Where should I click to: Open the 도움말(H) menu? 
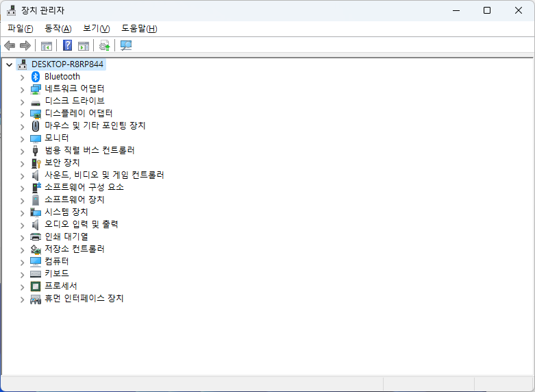[139, 28]
